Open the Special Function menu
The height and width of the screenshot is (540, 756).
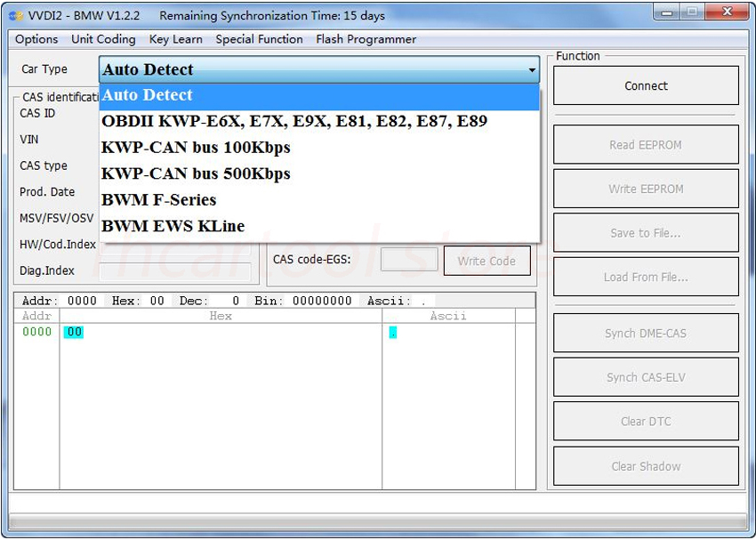pos(259,39)
